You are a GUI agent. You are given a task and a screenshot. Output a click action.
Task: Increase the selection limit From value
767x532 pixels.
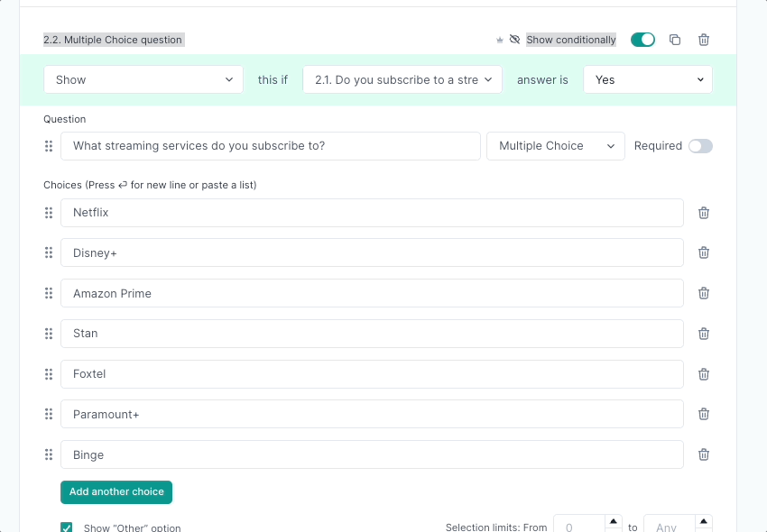coord(614,521)
